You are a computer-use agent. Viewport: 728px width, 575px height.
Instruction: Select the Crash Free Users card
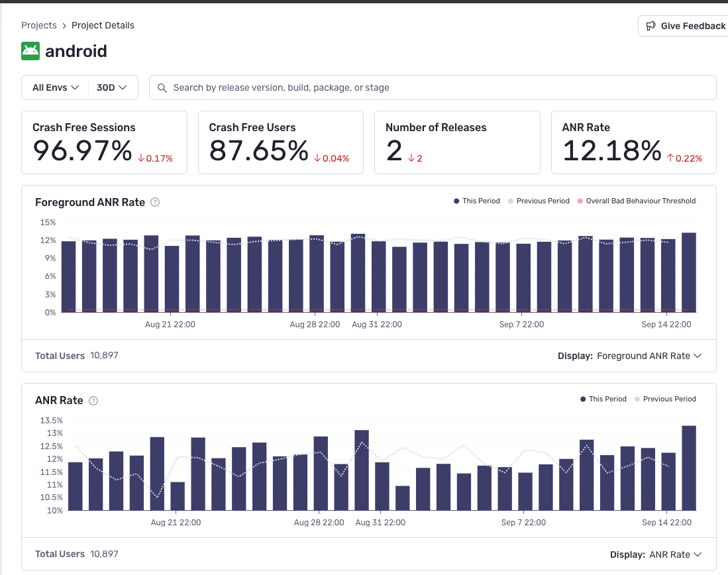click(280, 142)
